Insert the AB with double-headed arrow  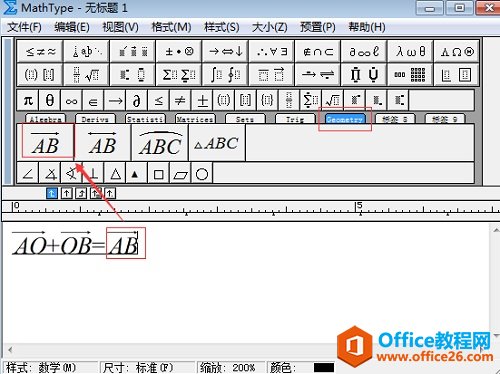[103, 143]
